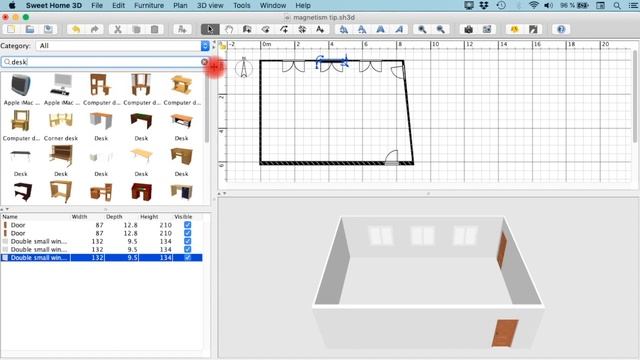Image resolution: width=640 pixels, height=360 pixels.
Task: Choose the Create dimensions tool
Action: [x=302, y=29]
